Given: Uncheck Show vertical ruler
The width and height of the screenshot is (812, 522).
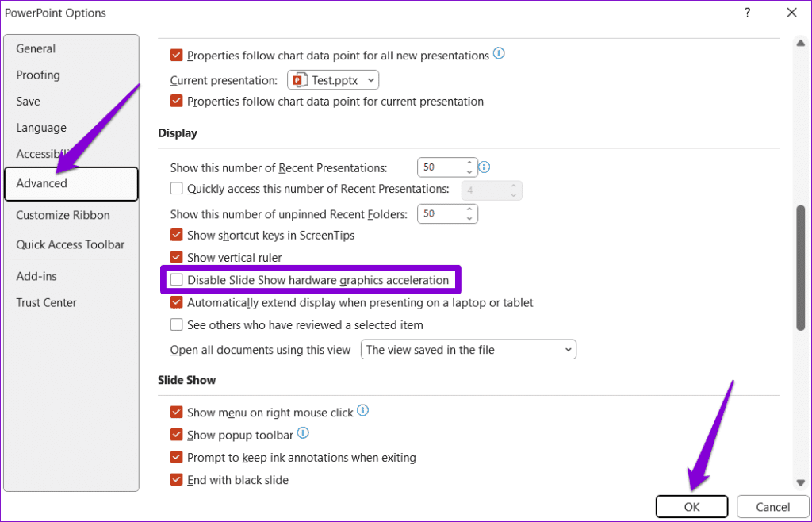Looking at the screenshot, I should (x=176, y=257).
